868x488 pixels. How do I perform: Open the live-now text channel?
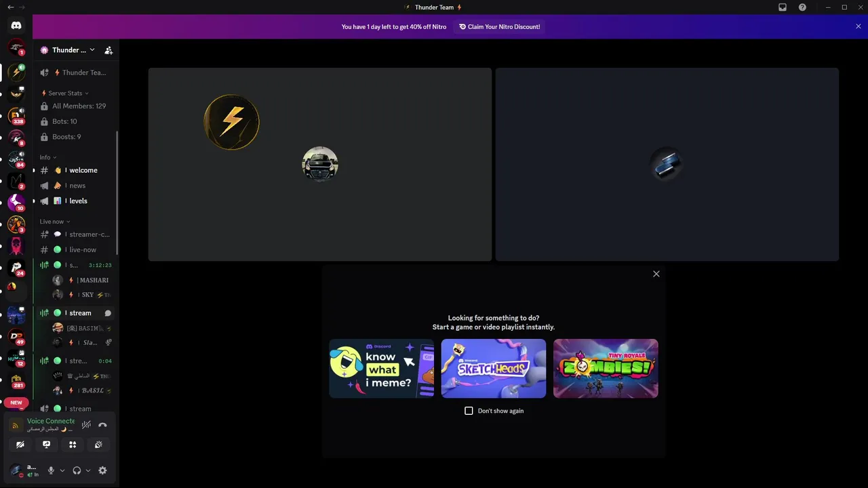click(x=76, y=249)
